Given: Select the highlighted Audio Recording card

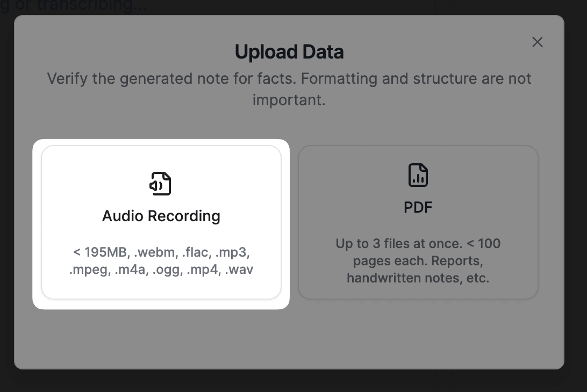Looking at the screenshot, I should click(161, 223).
